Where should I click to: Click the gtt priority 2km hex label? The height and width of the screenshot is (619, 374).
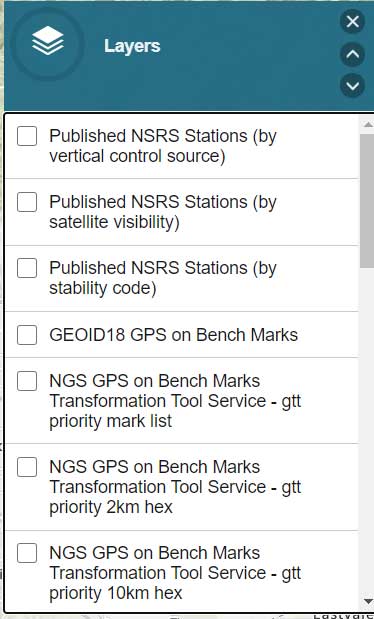click(175, 487)
